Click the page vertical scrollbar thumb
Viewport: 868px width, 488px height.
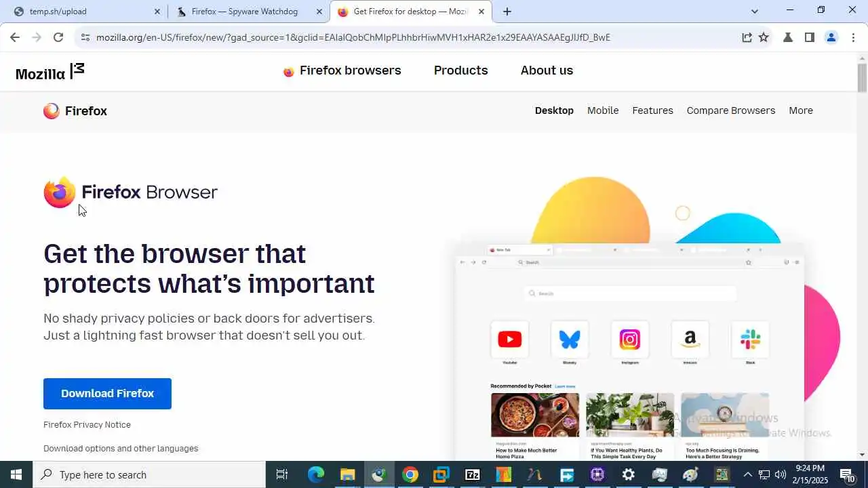[862, 77]
